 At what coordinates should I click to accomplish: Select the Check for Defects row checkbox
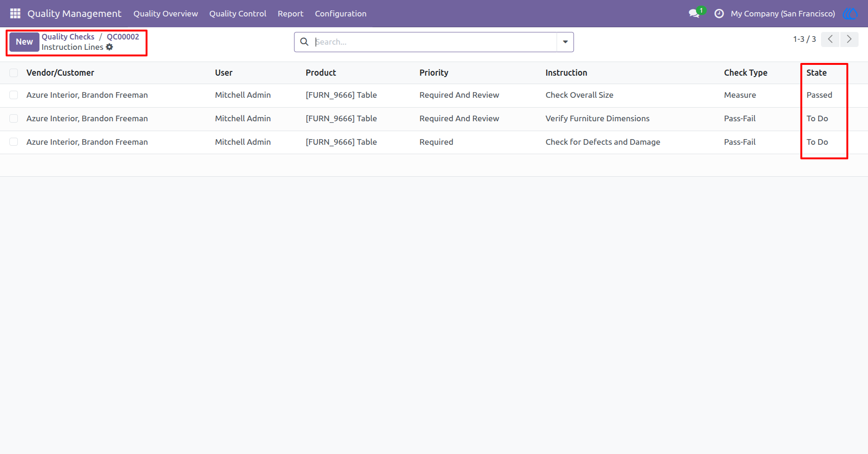pos(14,142)
